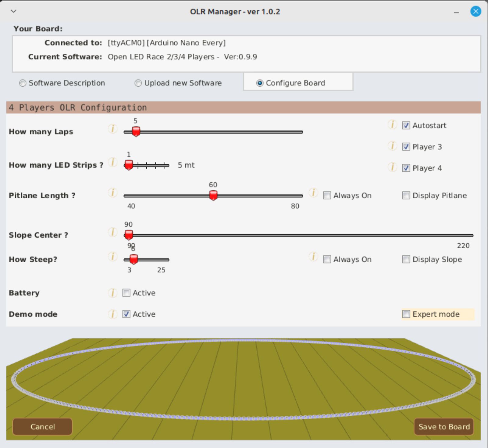The image size is (488, 448).
Task: Enable slope Always On checkbox
Action: 327,260
